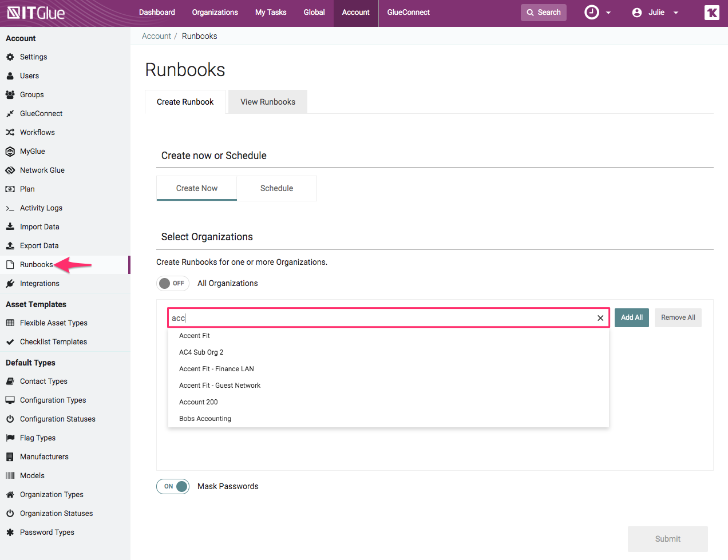Open the clock history dropdown
The image size is (728, 560).
598,13
